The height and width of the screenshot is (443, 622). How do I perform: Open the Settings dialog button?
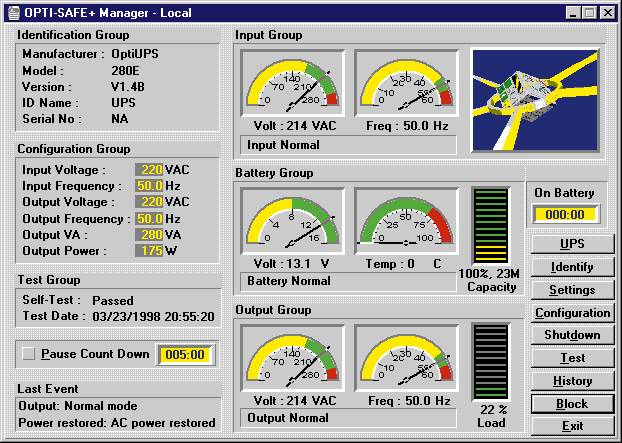(x=572, y=290)
